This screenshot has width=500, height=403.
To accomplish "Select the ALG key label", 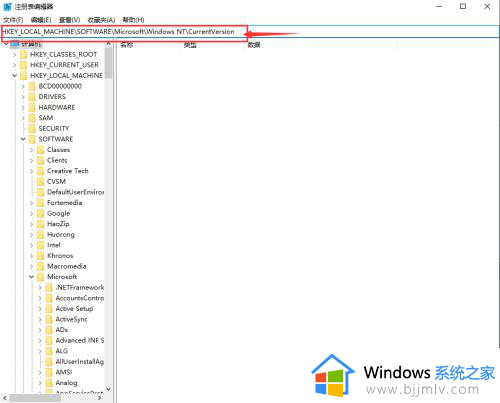I will pyautogui.click(x=62, y=351).
